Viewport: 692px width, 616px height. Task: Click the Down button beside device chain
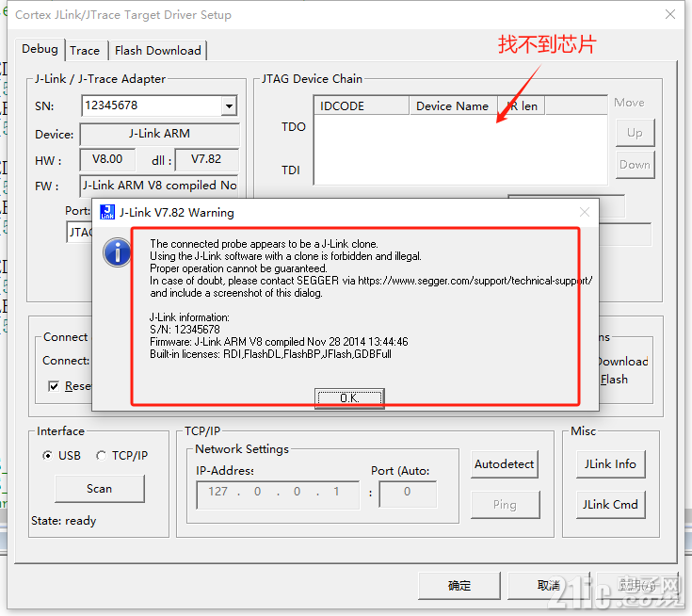click(x=636, y=165)
